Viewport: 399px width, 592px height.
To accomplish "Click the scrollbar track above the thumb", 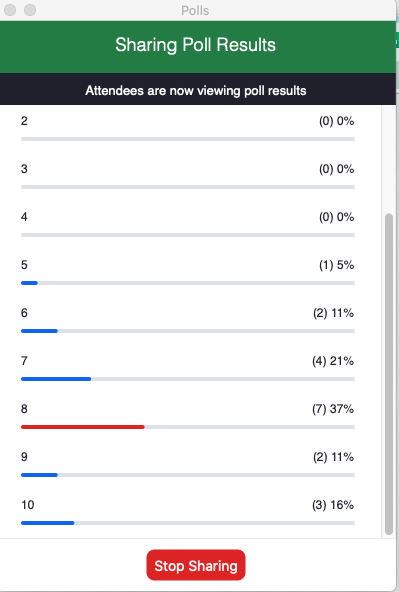I will tap(389, 160).
